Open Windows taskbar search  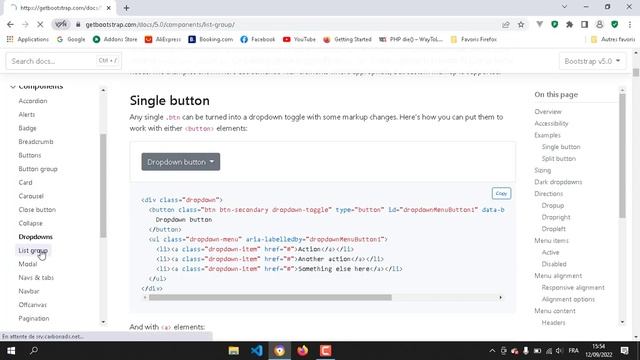[34, 351]
